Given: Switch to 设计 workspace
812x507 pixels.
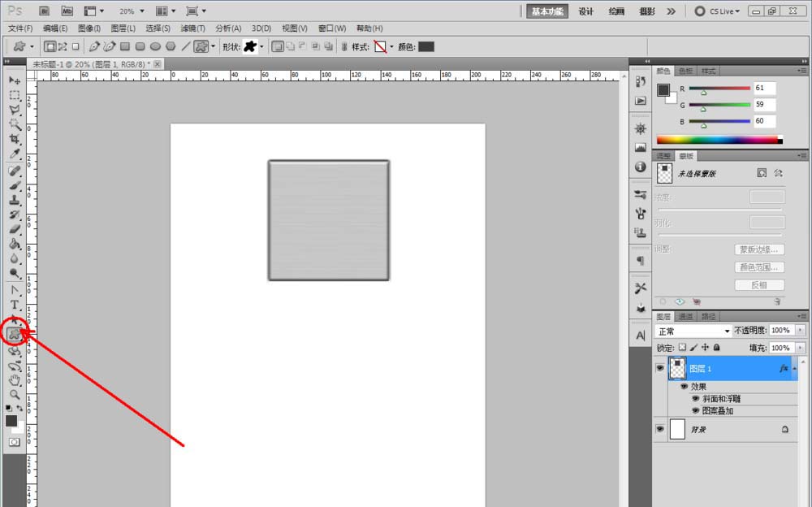Looking at the screenshot, I should pos(585,11).
